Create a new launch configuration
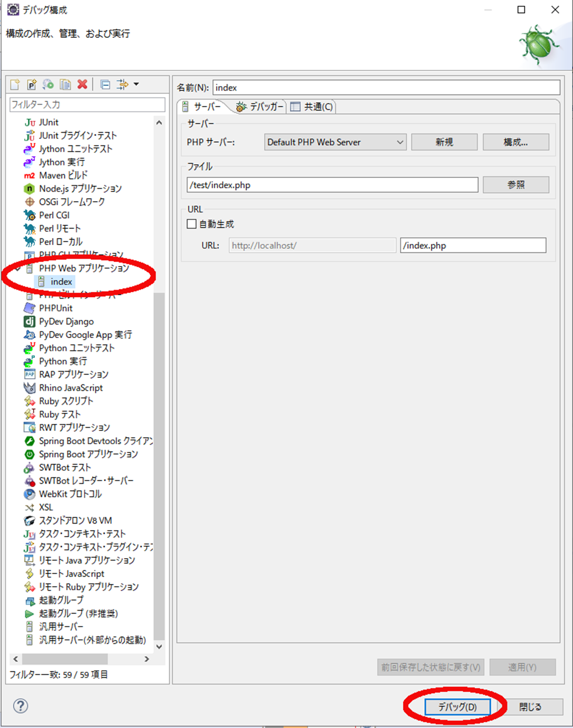The image size is (573, 728). [x=15, y=85]
